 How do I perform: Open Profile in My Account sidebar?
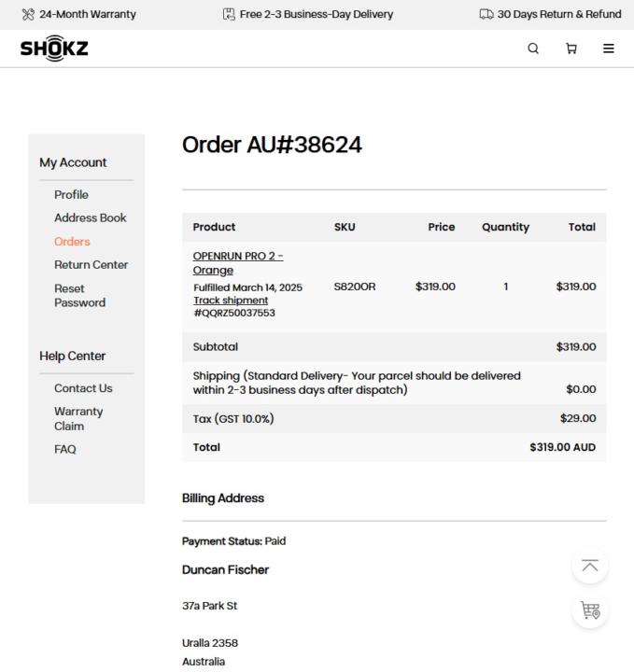point(71,194)
